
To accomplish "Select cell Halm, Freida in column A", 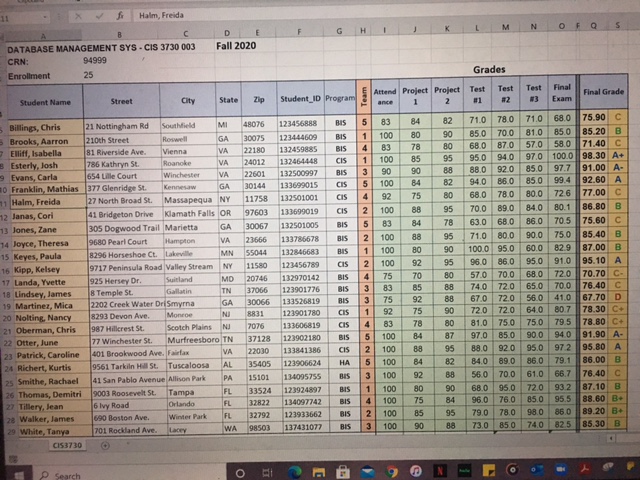I will click(x=48, y=202).
